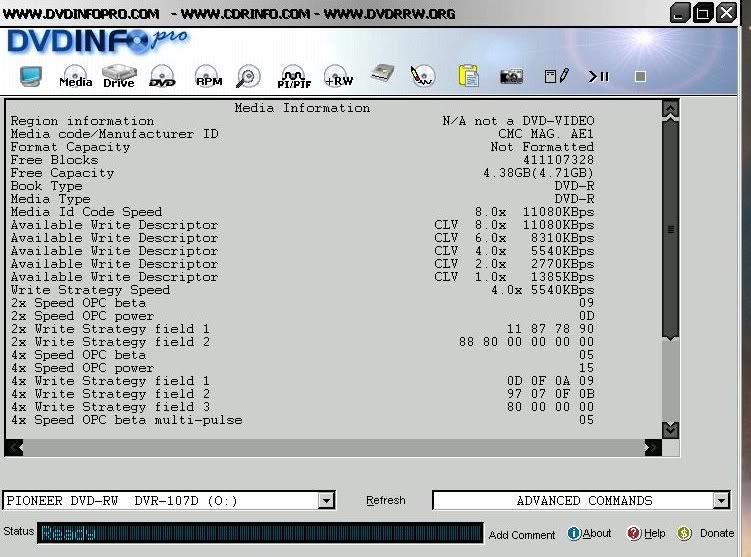
Task: Open Help
Action: click(646, 534)
